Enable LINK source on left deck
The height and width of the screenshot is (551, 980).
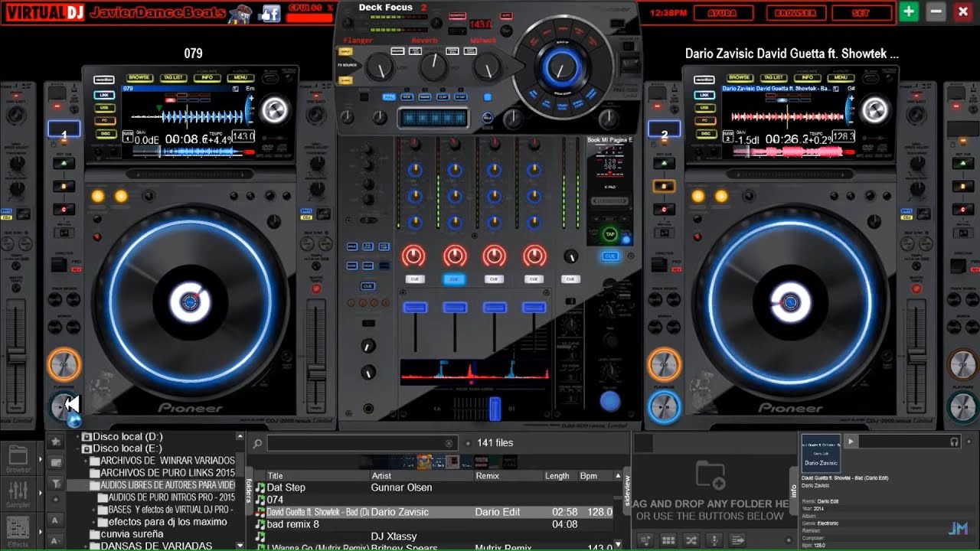click(x=104, y=95)
